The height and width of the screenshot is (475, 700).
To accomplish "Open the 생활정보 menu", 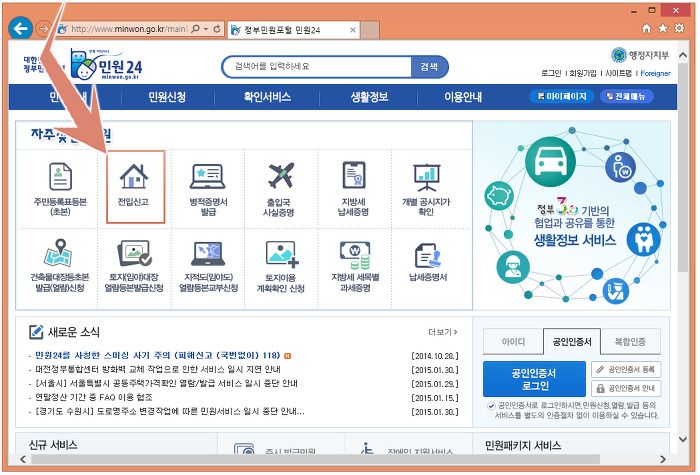I will pos(369,97).
